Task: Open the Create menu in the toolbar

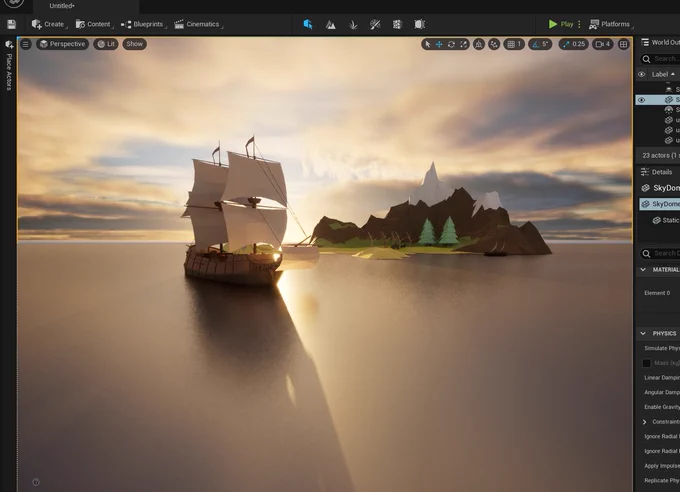Action: pyautogui.click(x=49, y=24)
